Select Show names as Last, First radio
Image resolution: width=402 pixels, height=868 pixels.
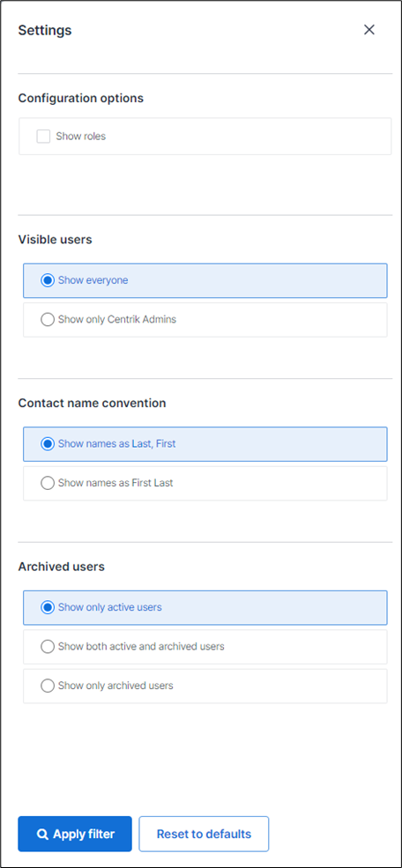tap(48, 444)
